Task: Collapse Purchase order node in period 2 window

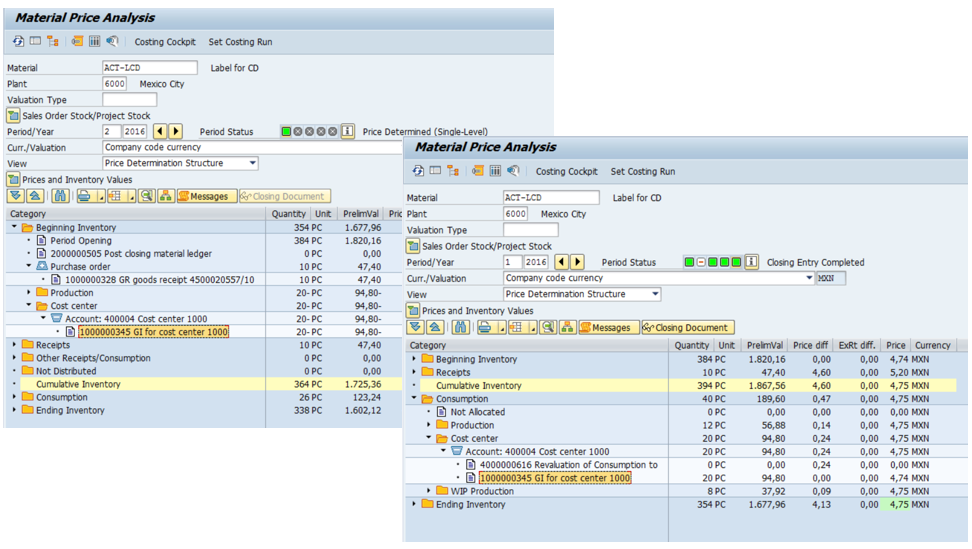Action: point(29,266)
